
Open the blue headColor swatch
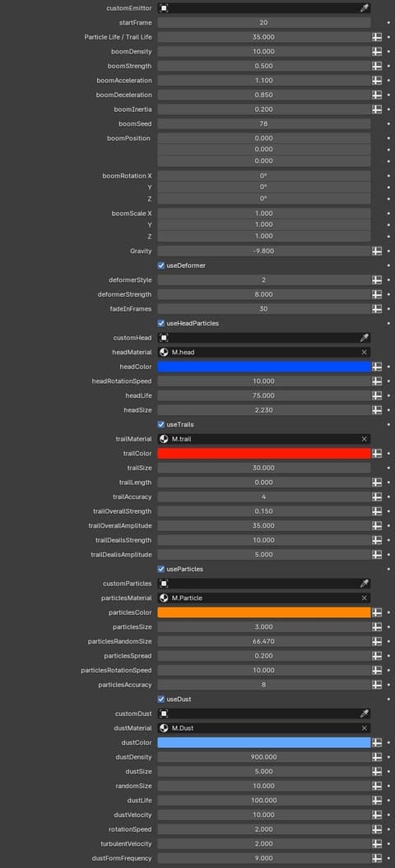(x=263, y=367)
